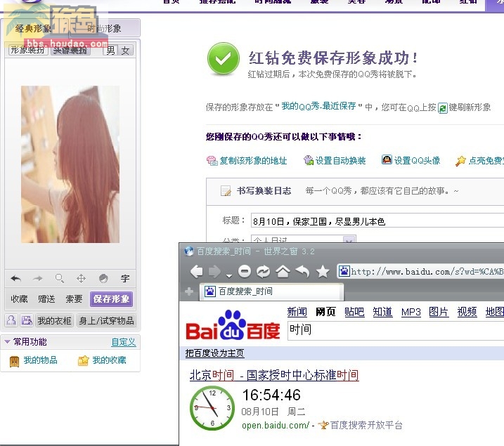Open the 身上/试穿物品 tab

pyautogui.click(x=106, y=320)
